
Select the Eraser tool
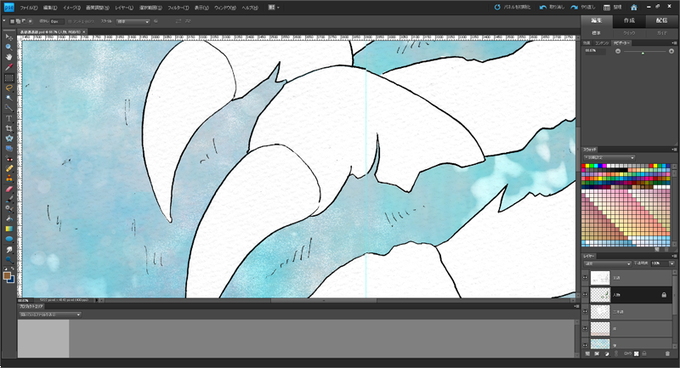9,189
